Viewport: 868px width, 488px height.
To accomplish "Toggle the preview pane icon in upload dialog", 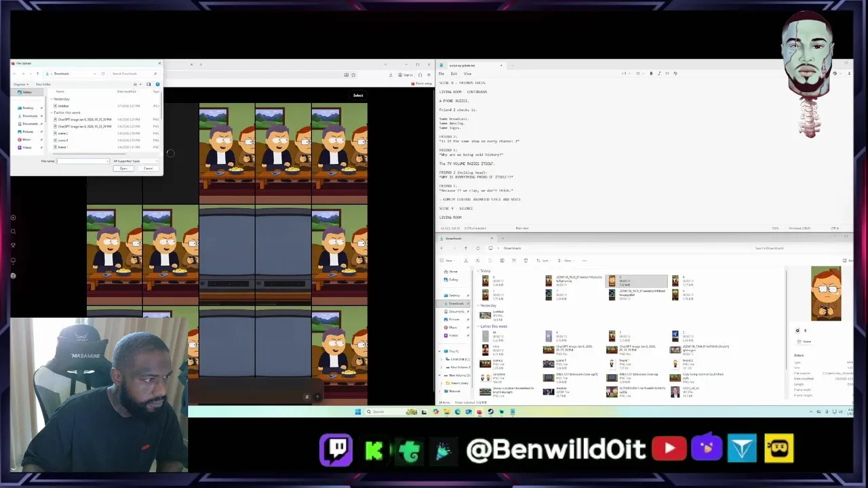I will point(149,84).
